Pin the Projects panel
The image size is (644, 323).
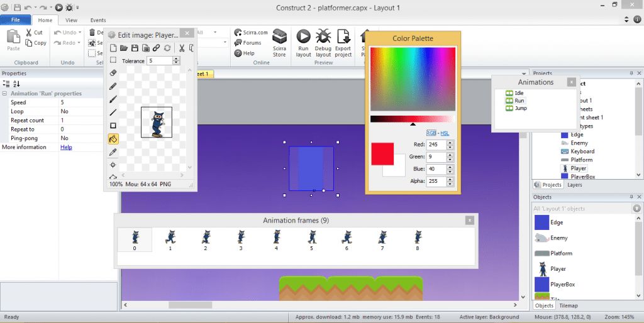(631, 73)
